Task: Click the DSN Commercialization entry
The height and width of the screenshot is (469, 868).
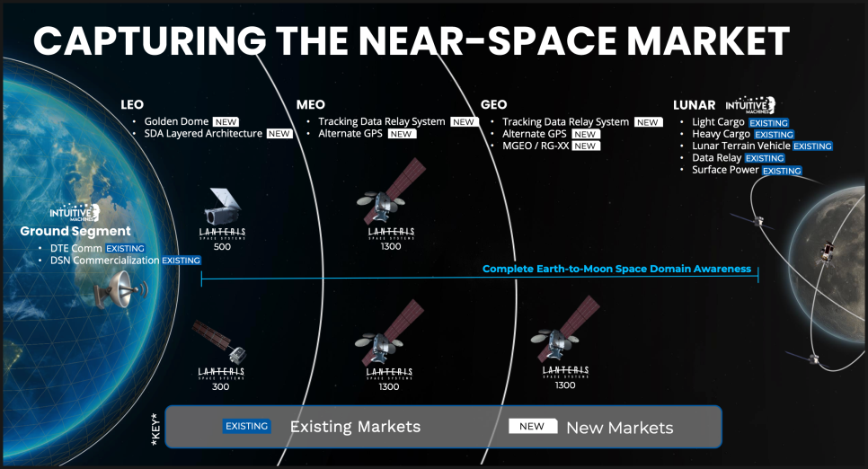Action: (x=104, y=261)
